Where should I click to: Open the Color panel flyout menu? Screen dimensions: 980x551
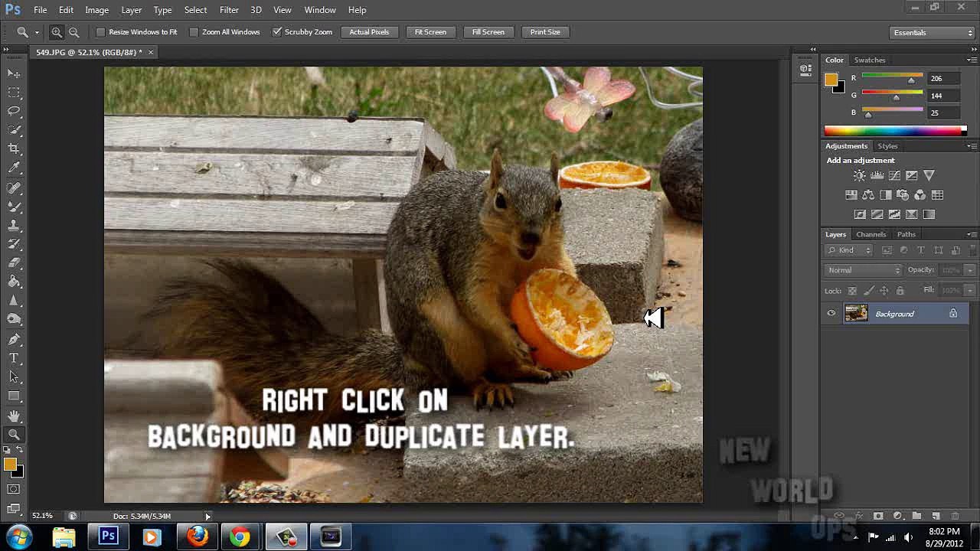click(x=972, y=60)
